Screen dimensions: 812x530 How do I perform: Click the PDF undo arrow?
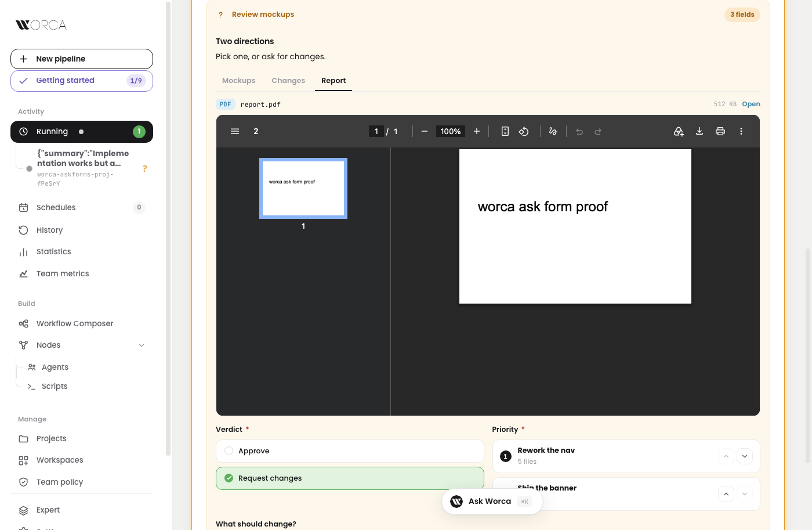coord(579,131)
